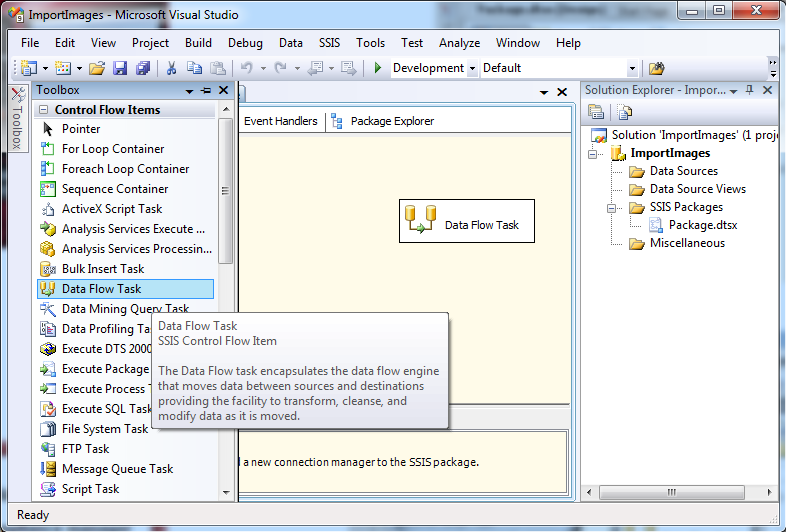The height and width of the screenshot is (532, 786).
Task: Click Solution Explorer horizontal scrollbar thumb
Action: click(x=672, y=492)
